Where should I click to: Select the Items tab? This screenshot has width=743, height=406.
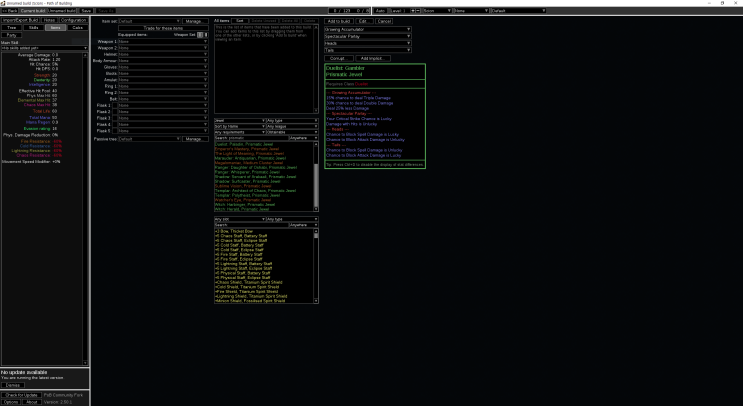55,27
